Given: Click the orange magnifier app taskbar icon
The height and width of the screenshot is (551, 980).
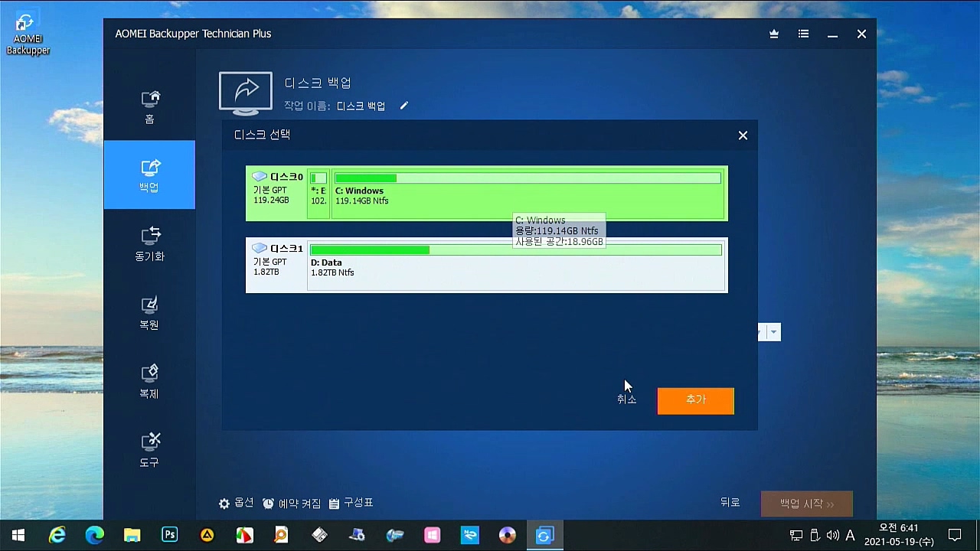Looking at the screenshot, I should pos(282,535).
